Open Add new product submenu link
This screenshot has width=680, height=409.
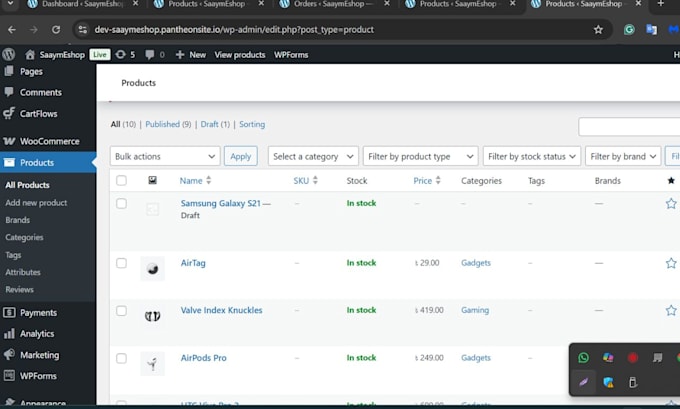tap(36, 203)
